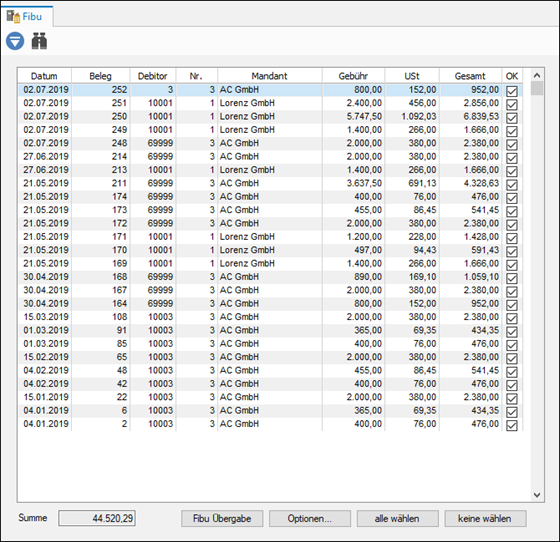Select Lorenz GmbH in Beleg 171 row
The image size is (560, 542).
click(247, 237)
